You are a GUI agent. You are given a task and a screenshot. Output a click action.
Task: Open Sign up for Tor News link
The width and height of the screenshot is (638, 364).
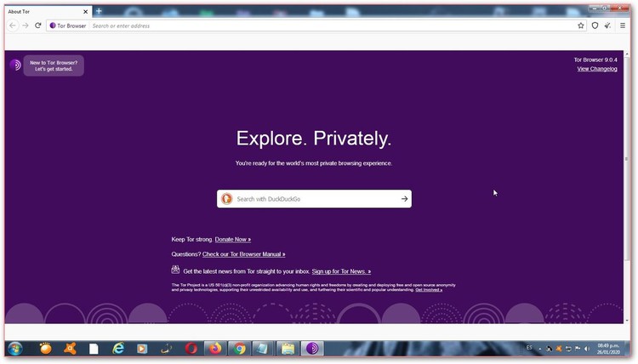[x=341, y=271]
